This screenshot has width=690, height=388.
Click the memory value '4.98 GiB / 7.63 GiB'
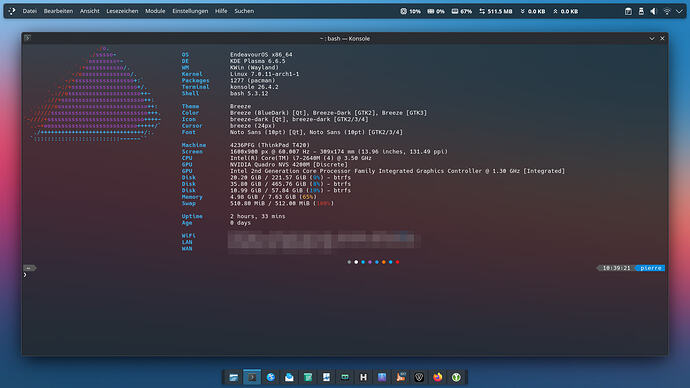pyautogui.click(x=263, y=197)
